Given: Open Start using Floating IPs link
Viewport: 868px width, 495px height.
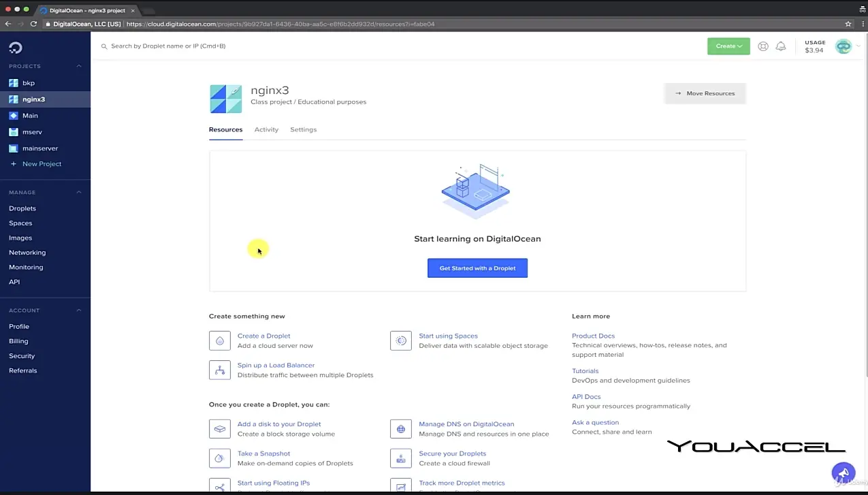Looking at the screenshot, I should tap(273, 483).
